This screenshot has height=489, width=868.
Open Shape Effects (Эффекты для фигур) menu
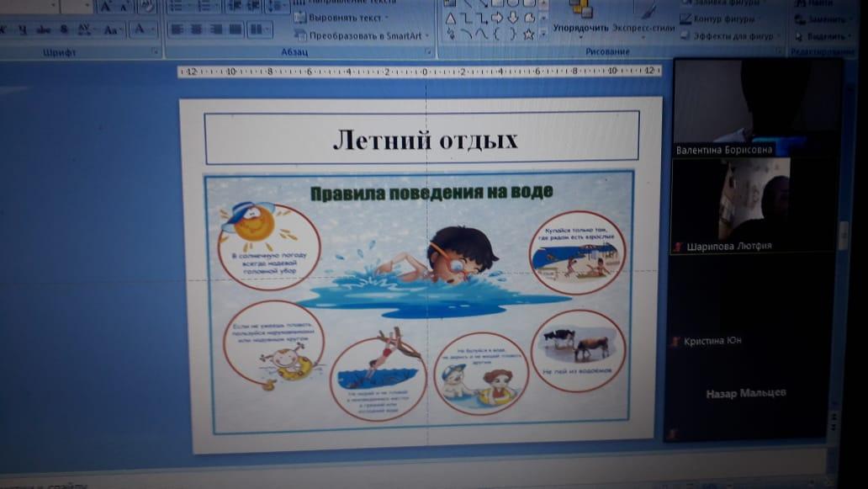(x=734, y=36)
